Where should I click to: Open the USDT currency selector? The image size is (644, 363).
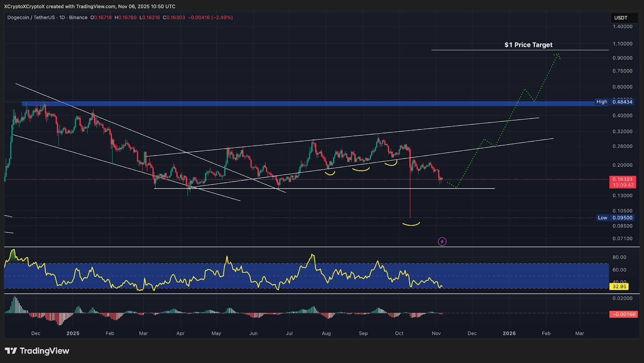point(620,18)
